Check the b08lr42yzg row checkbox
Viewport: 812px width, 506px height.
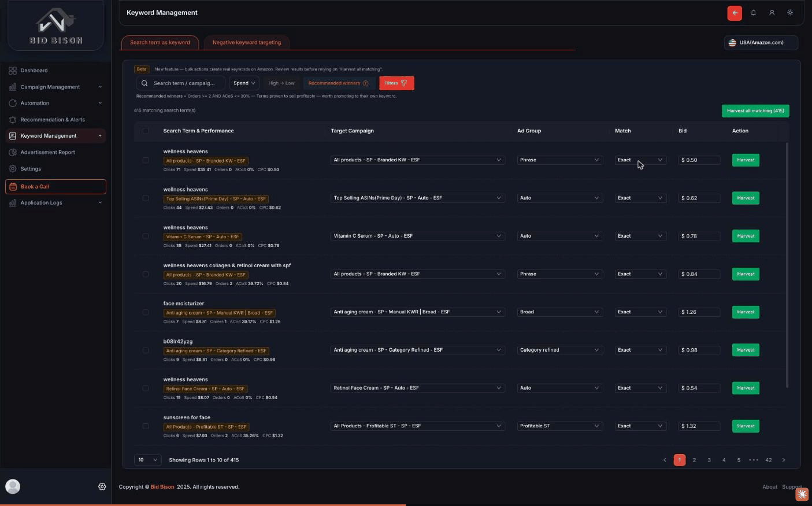point(146,350)
